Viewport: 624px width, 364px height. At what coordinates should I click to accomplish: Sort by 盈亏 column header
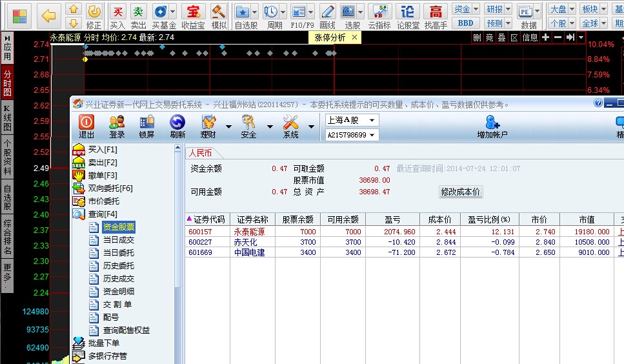(392, 219)
